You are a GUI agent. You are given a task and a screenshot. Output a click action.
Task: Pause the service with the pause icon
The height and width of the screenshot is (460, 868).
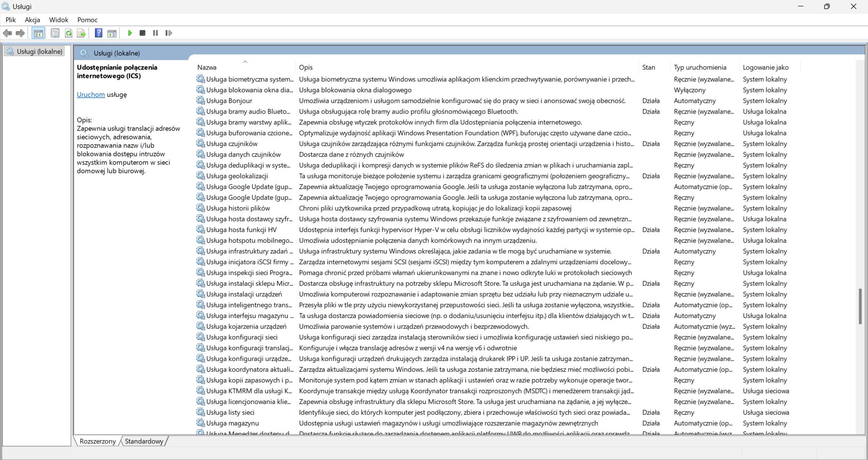pos(156,33)
